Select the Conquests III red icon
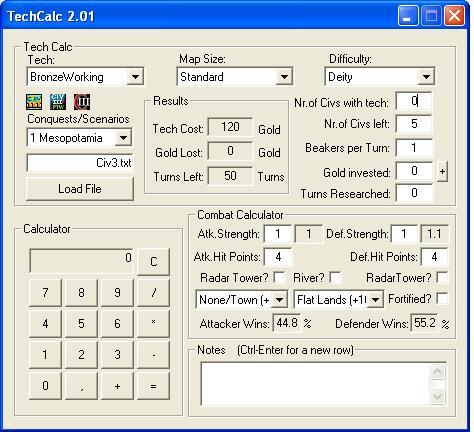 82,102
